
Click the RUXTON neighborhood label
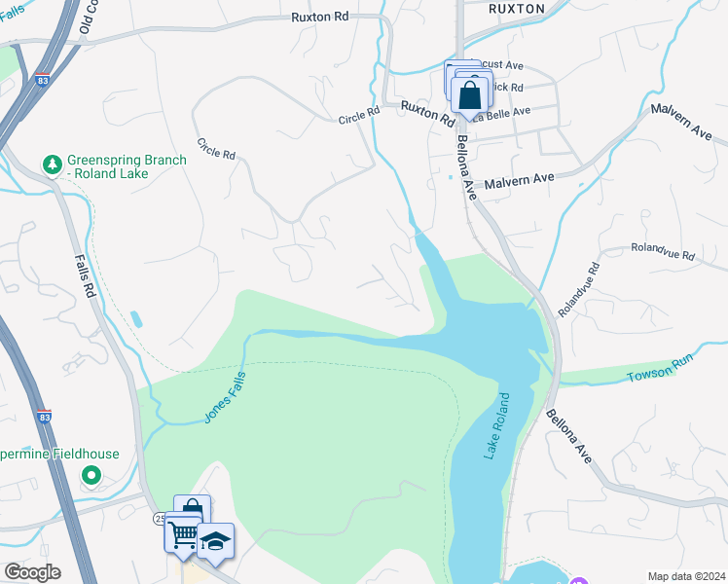(x=517, y=9)
